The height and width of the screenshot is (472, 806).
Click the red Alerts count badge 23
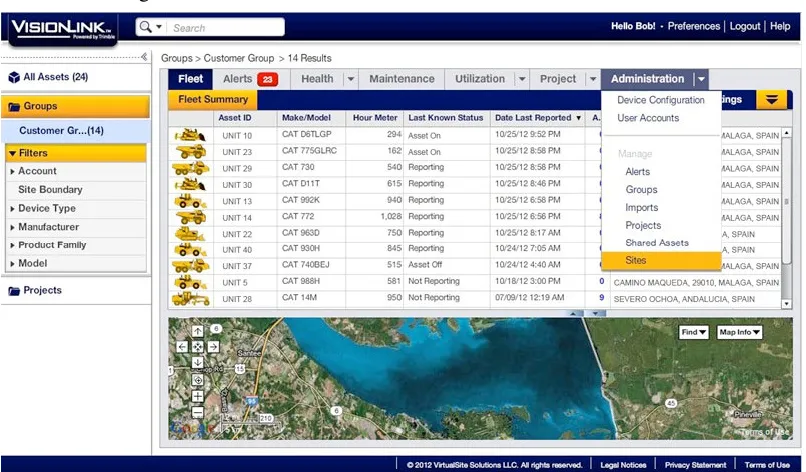point(267,79)
